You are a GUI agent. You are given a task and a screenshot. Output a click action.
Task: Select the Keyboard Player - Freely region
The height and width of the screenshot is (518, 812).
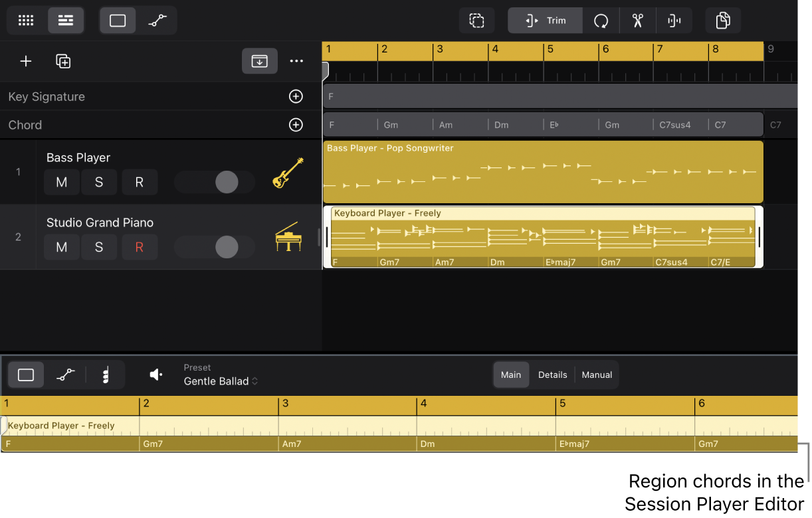(x=544, y=236)
